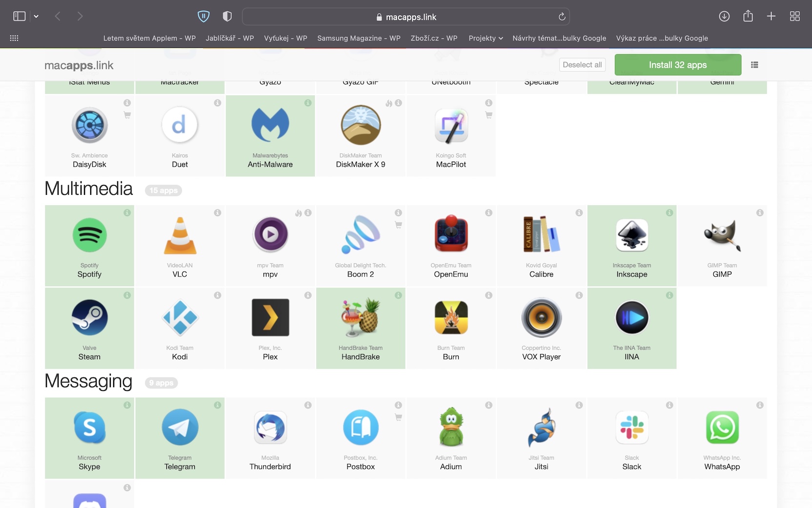Go back to the previous page

tap(58, 17)
